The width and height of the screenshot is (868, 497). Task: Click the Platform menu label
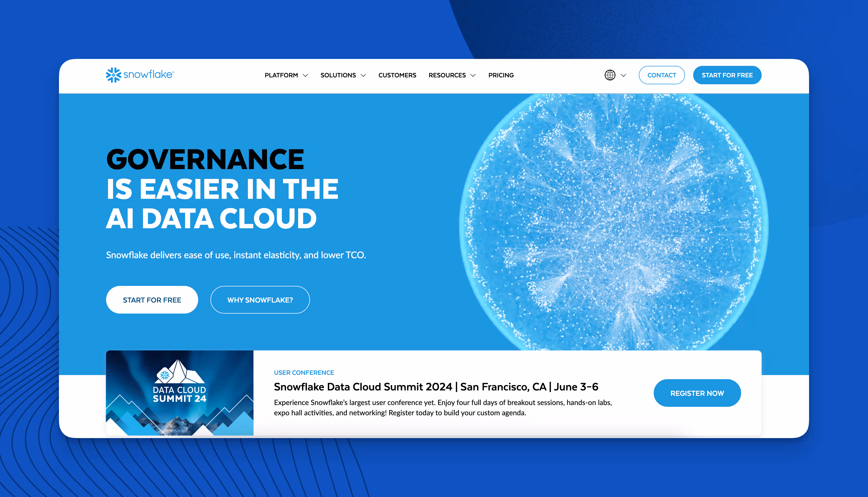[x=281, y=75]
